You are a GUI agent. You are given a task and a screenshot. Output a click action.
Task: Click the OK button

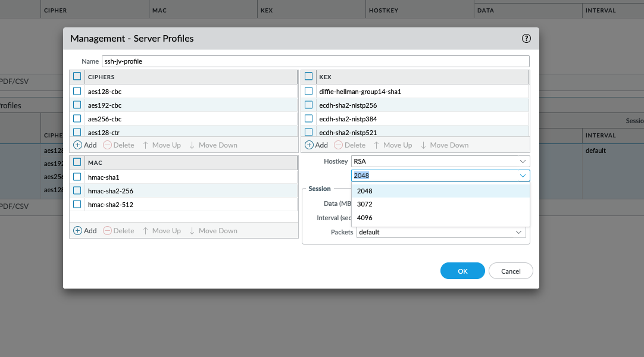point(462,271)
